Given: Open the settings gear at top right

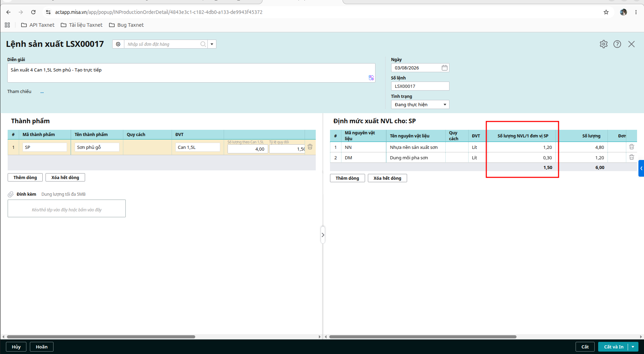Looking at the screenshot, I should 604,44.
